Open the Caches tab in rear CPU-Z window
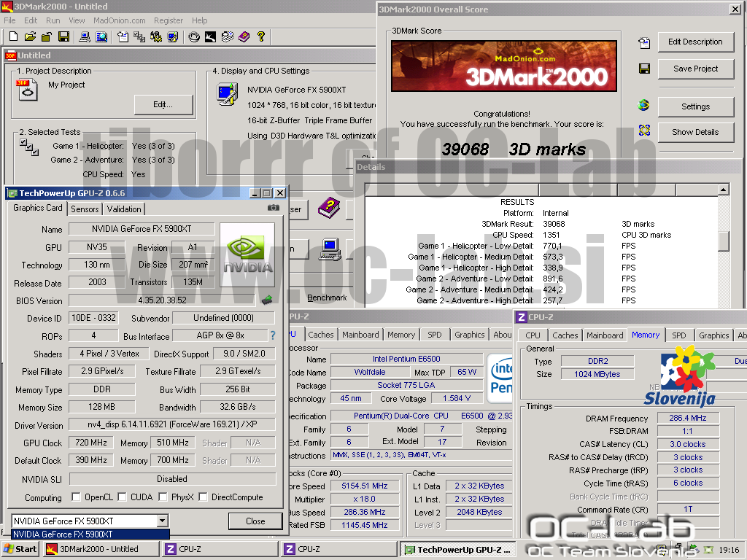Viewport: 747px width, 560px height. [321, 335]
